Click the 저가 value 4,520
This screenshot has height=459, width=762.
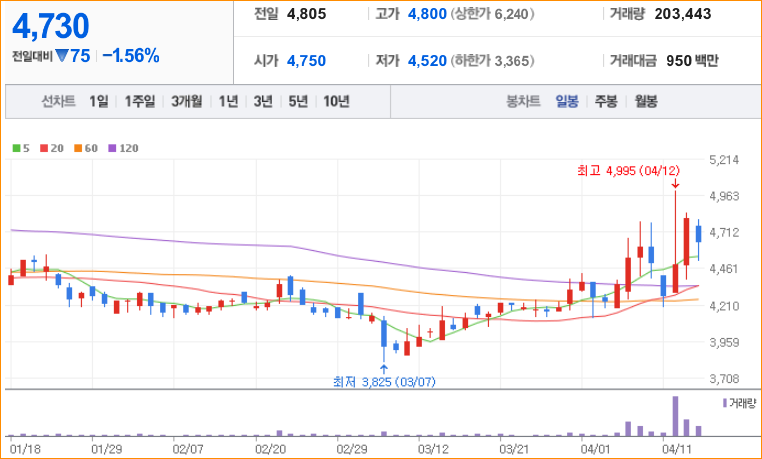[x=427, y=61]
